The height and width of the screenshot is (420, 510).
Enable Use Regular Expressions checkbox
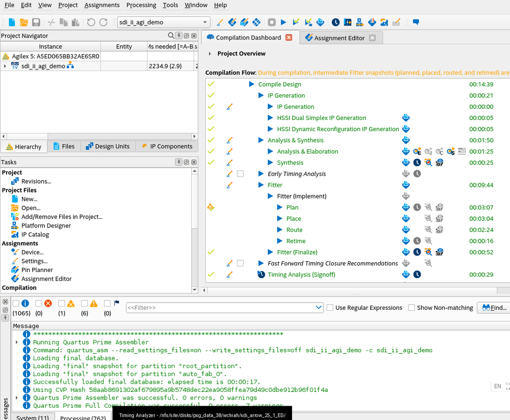click(x=330, y=308)
